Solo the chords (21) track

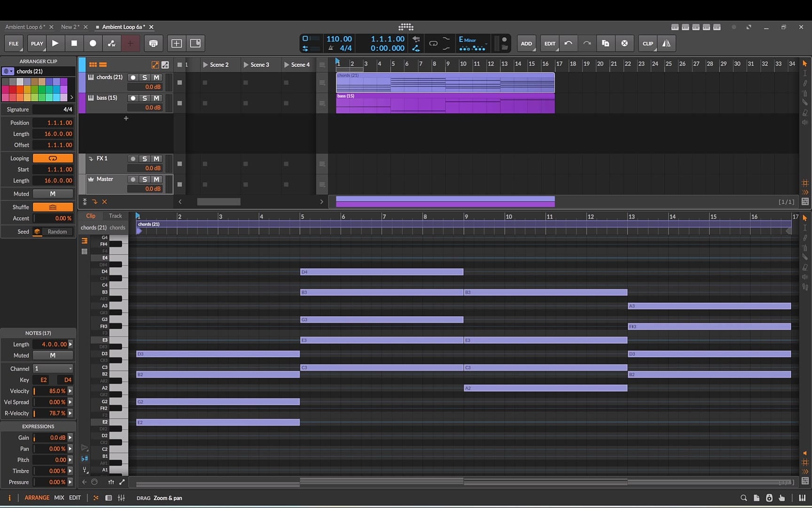[x=145, y=78]
